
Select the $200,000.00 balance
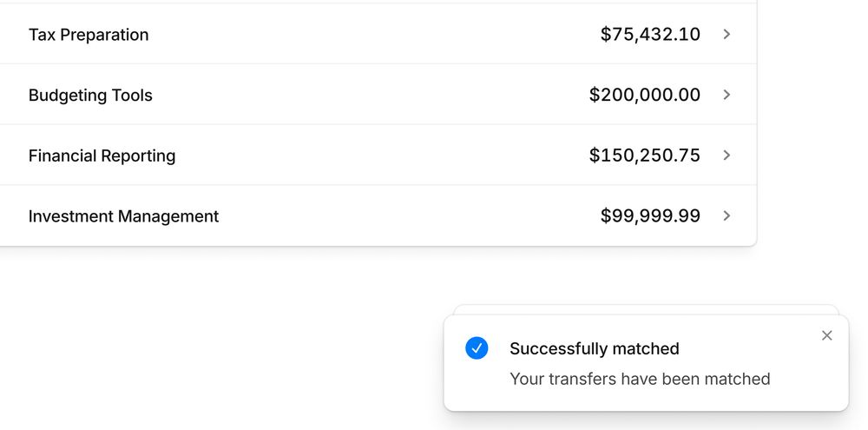tap(644, 95)
